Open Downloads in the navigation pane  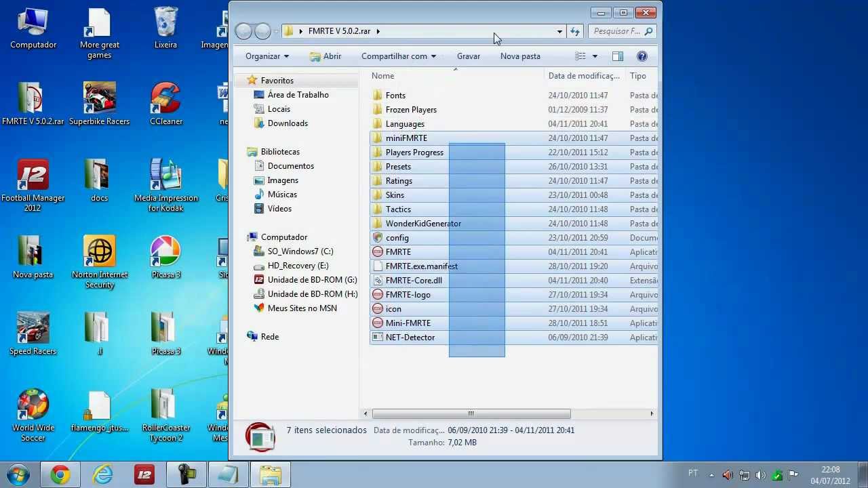[x=288, y=123]
